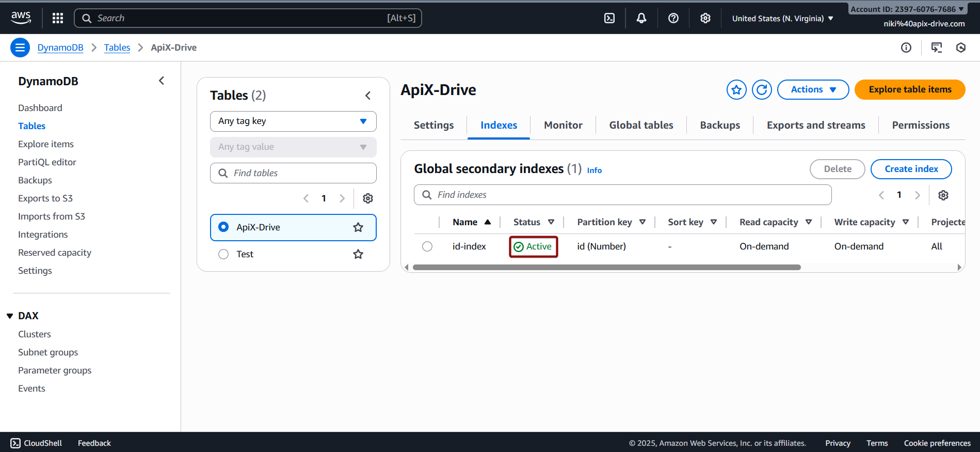
Task: Open the Actions dropdown menu
Action: pyautogui.click(x=813, y=89)
